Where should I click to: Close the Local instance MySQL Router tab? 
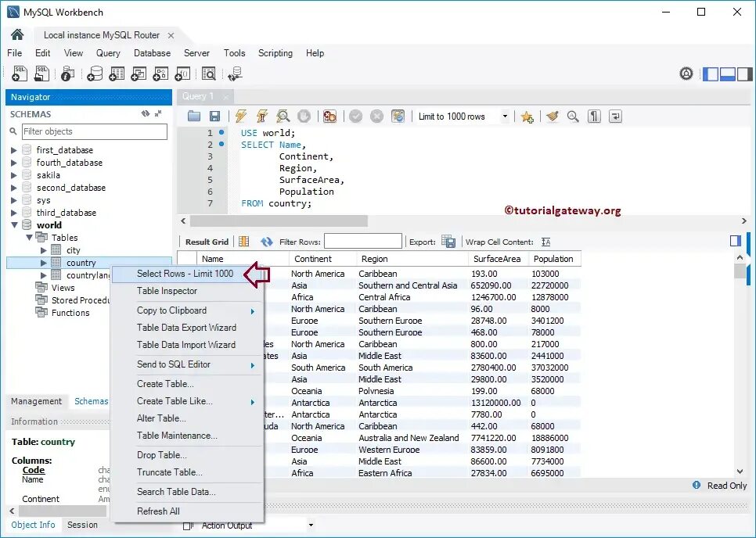171,35
